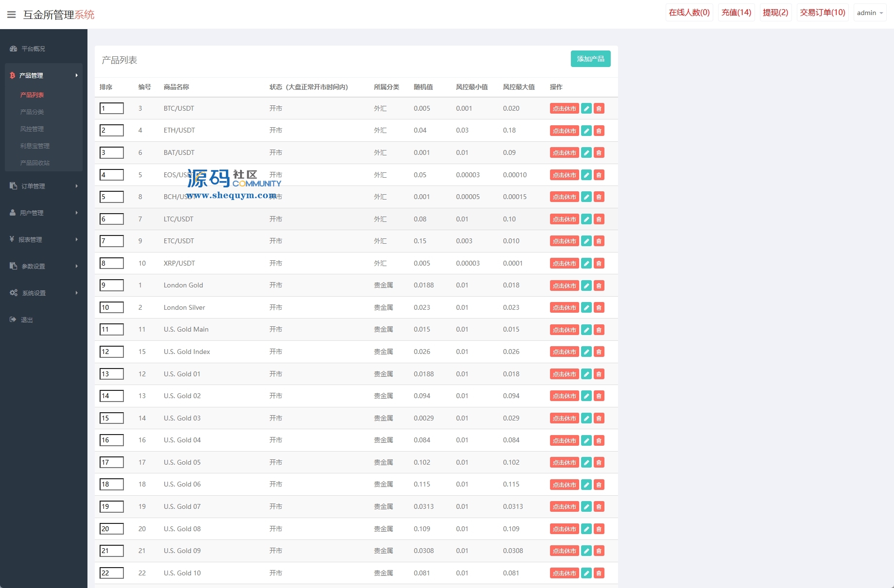Go to 风控管理 in sidebar
This screenshot has height=588, width=894.
coord(32,129)
